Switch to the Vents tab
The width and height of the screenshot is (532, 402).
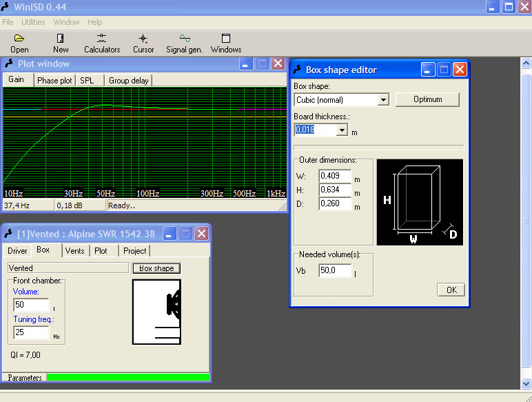[74, 251]
